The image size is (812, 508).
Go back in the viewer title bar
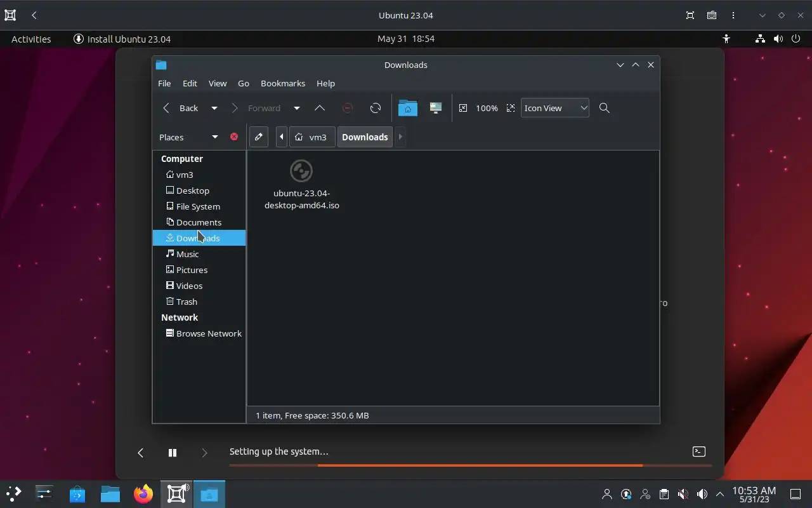pos(34,15)
